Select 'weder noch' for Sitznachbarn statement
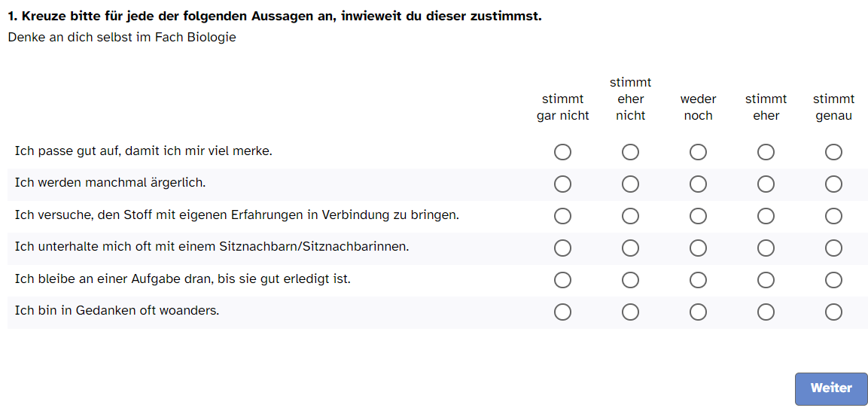 click(698, 248)
